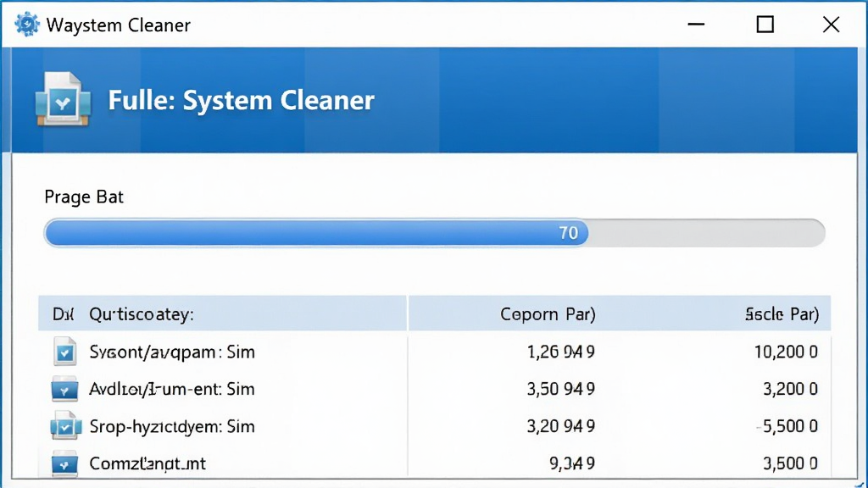Toggle the Sygont/avqpam: Sim row checkbox icon
Screen dimensions: 868x488
(x=64, y=352)
